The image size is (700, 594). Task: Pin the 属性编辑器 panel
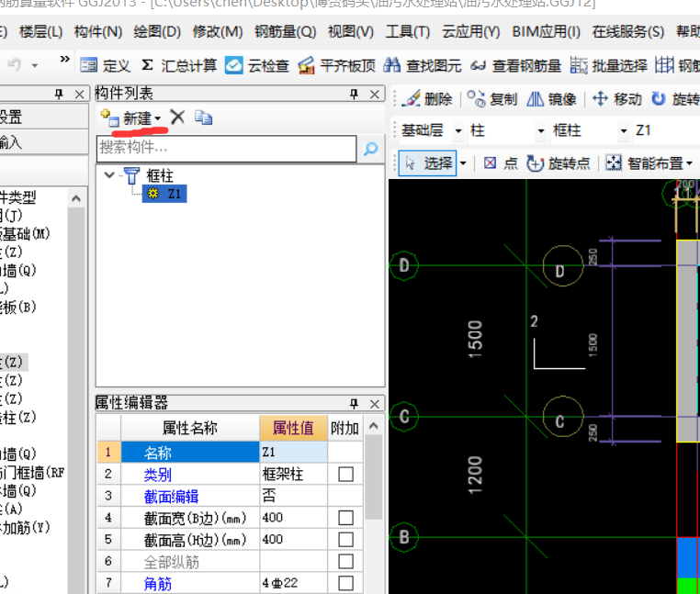(x=354, y=403)
